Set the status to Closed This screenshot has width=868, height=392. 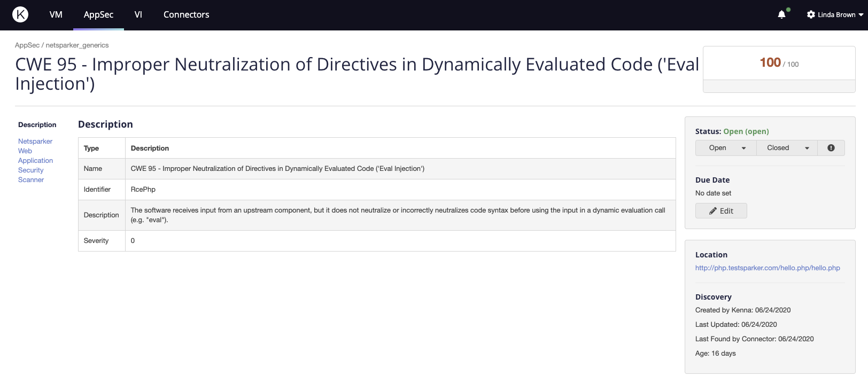778,148
